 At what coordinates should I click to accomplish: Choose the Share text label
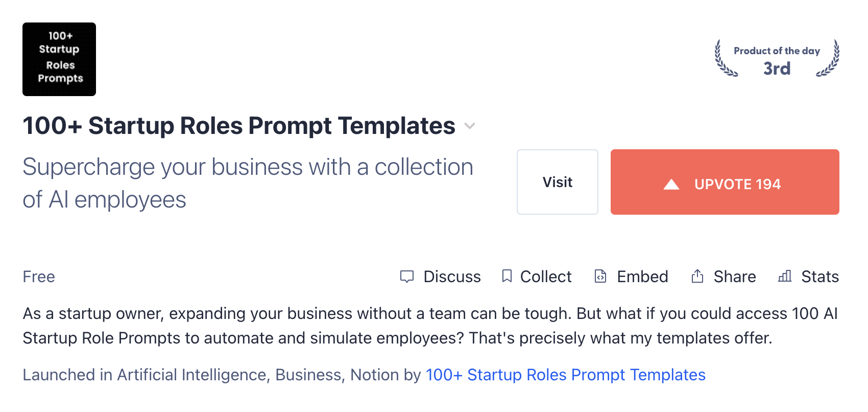735,277
